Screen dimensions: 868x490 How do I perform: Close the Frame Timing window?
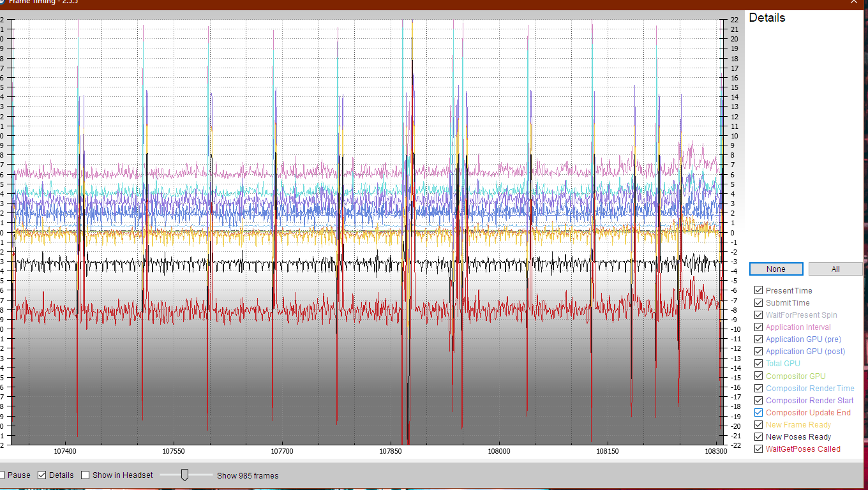pos(854,2)
